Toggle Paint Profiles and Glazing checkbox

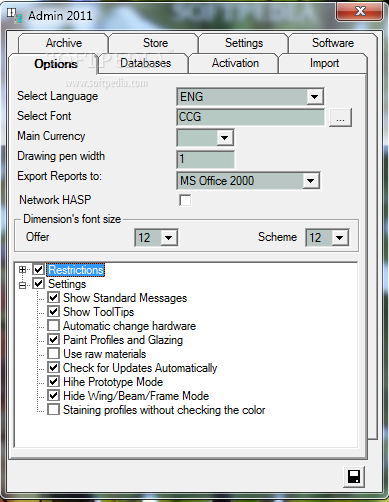[x=53, y=339]
